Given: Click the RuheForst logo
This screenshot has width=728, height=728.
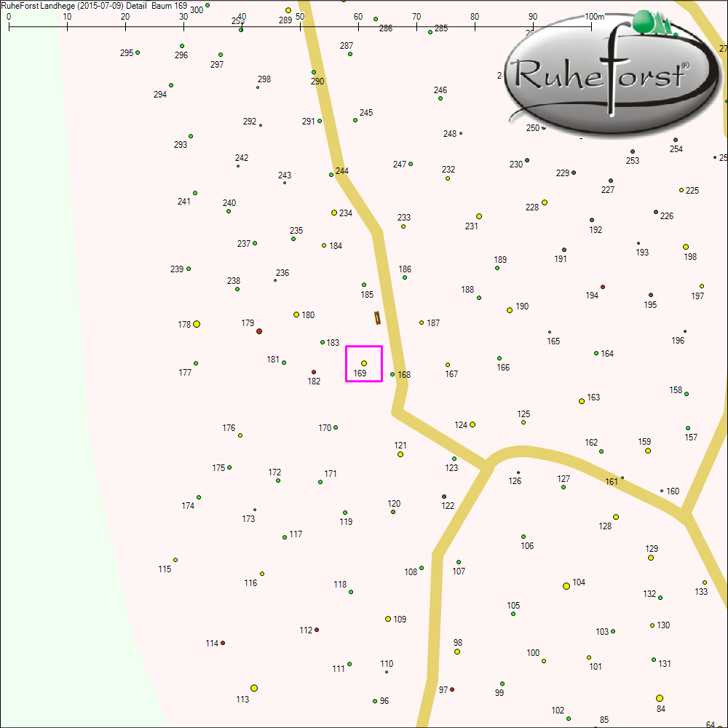Looking at the screenshot, I should point(613,74).
